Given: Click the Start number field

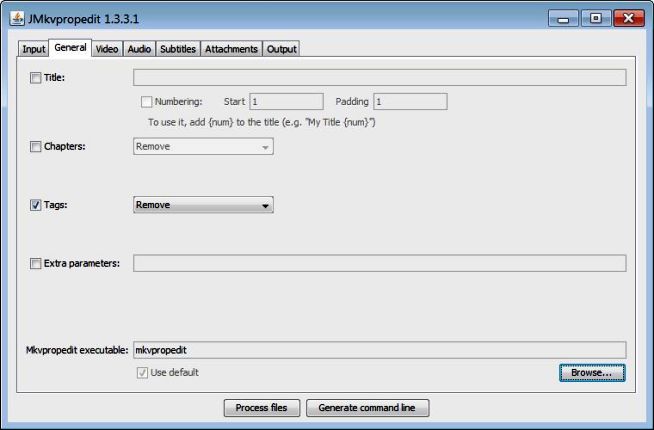Looking at the screenshot, I should coord(286,102).
